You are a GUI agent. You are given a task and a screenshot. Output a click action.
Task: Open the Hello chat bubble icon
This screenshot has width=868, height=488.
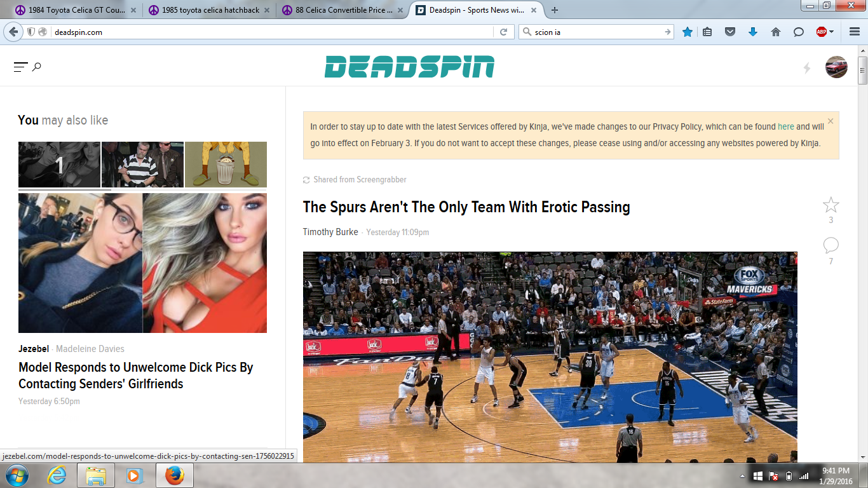(x=799, y=32)
